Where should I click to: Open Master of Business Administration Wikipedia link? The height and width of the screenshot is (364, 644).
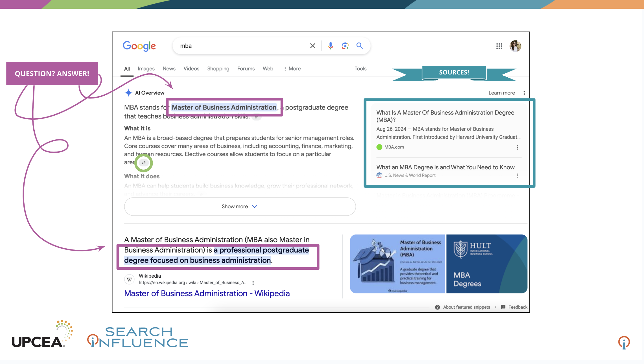coord(207,293)
